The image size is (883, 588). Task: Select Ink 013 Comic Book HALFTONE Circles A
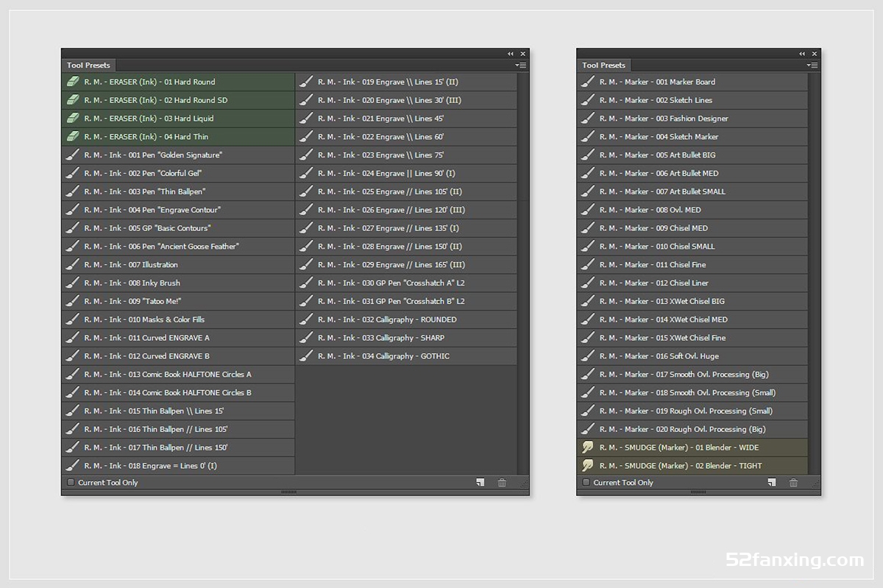(178, 375)
